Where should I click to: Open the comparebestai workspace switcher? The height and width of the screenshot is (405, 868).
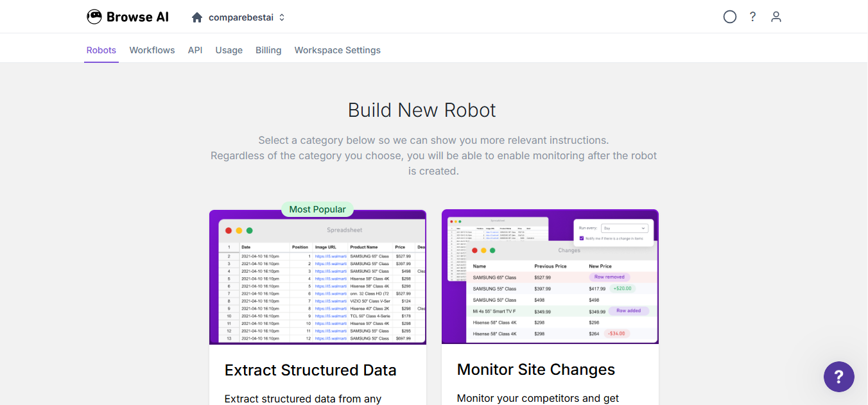[247, 17]
